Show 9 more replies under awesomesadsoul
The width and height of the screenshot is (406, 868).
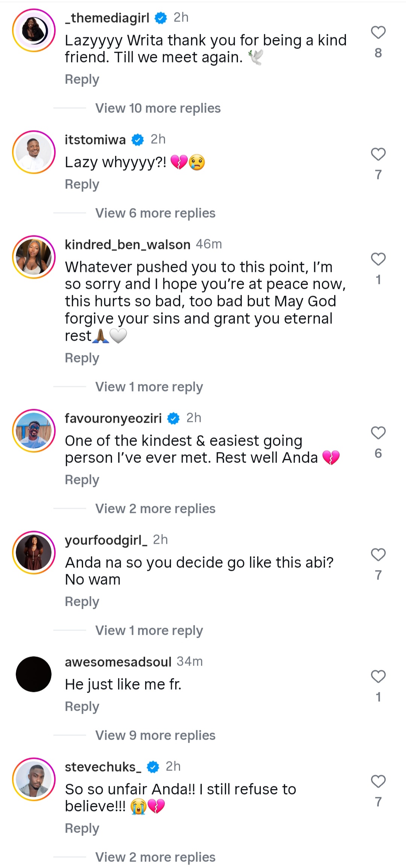click(x=155, y=735)
